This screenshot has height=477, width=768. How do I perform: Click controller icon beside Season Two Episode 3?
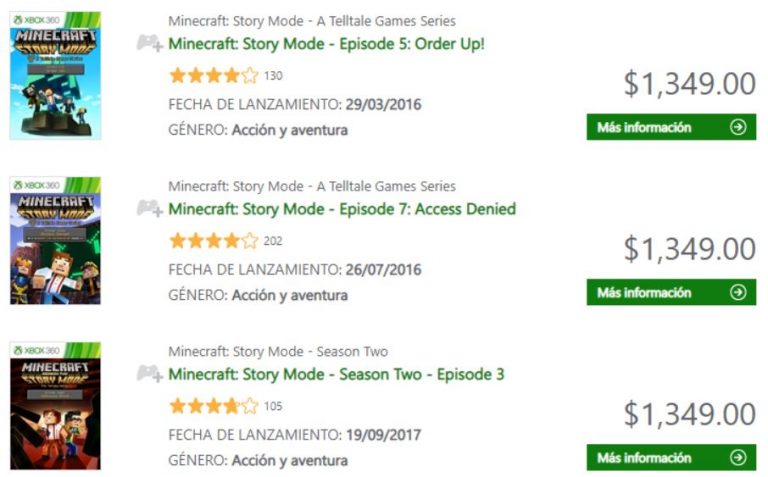pos(150,373)
